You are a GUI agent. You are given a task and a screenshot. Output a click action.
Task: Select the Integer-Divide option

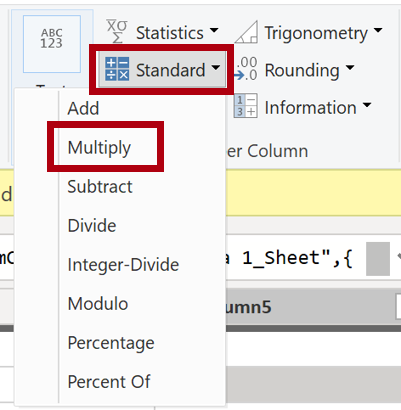click(x=123, y=265)
